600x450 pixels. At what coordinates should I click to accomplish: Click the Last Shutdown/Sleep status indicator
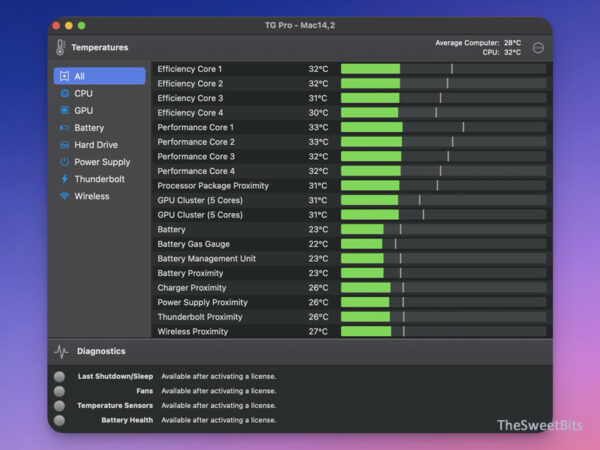click(59, 377)
